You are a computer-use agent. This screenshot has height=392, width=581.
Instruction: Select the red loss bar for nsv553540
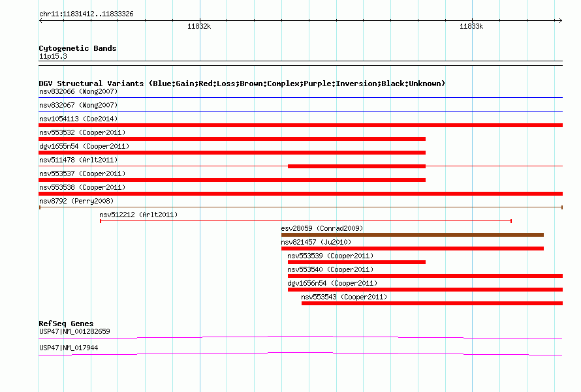tap(426, 276)
